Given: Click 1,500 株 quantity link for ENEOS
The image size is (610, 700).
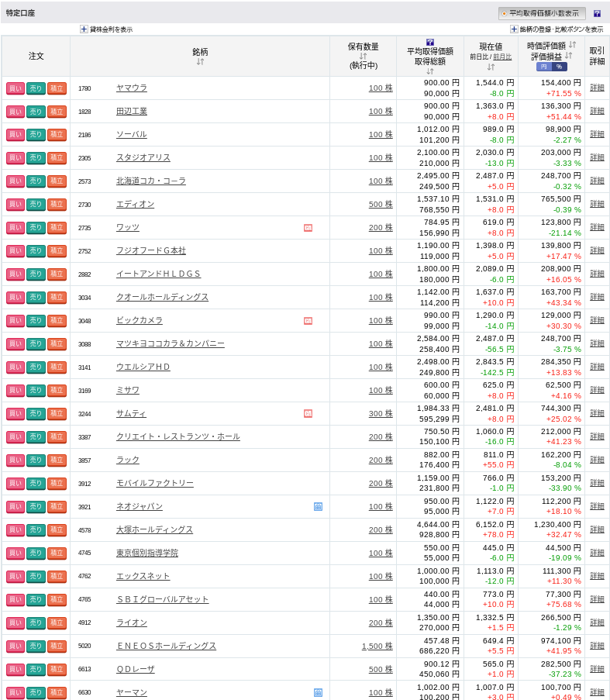Looking at the screenshot, I should [x=377, y=646].
